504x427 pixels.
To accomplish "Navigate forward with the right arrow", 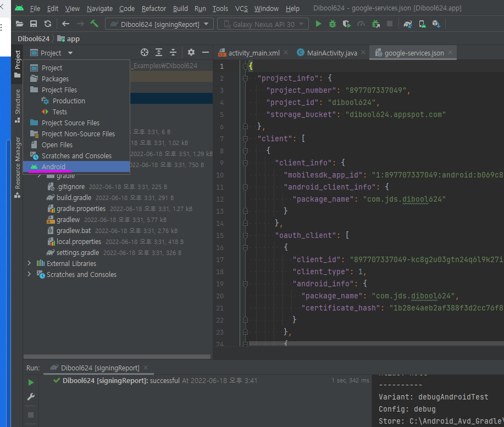I will [x=80, y=24].
